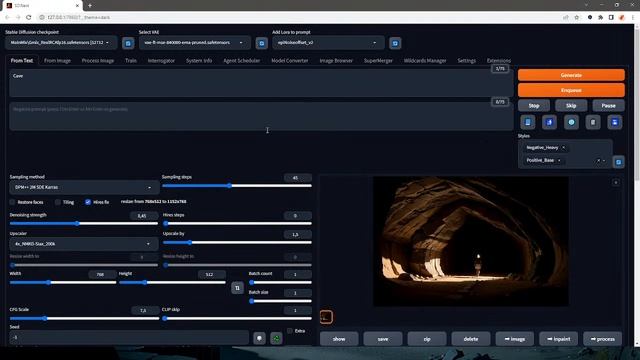640x360 pixels.
Task: Click the zip button below image
Action: (427, 339)
